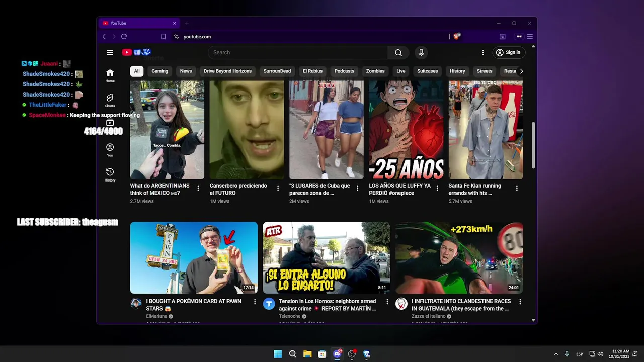Click I BOUGHT A POKÉMON CARD title
This screenshot has height=362, width=644.
194,305
